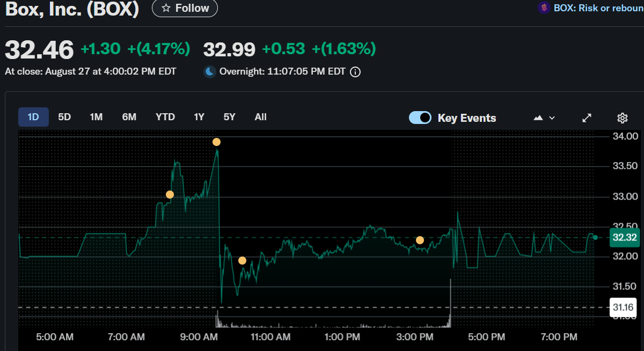Click the +(4.17%) change value
Viewport: 644px width, 351px height.
(x=158, y=49)
